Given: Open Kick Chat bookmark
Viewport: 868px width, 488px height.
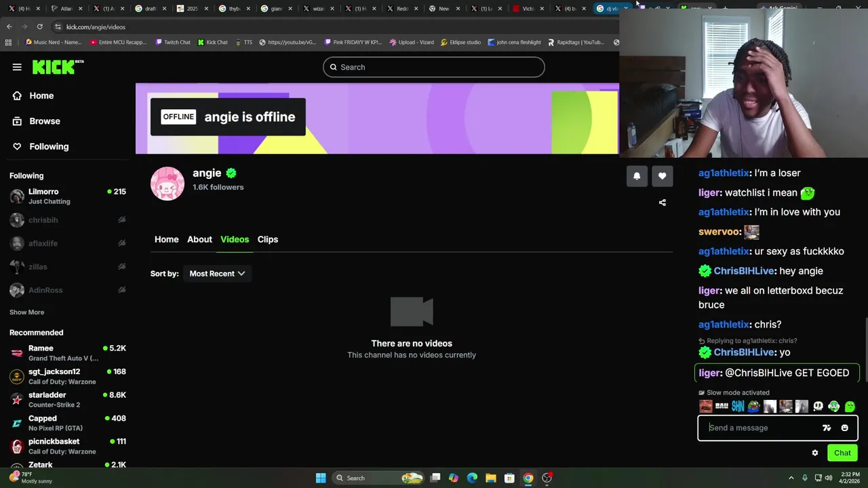Looking at the screenshot, I should tap(212, 42).
